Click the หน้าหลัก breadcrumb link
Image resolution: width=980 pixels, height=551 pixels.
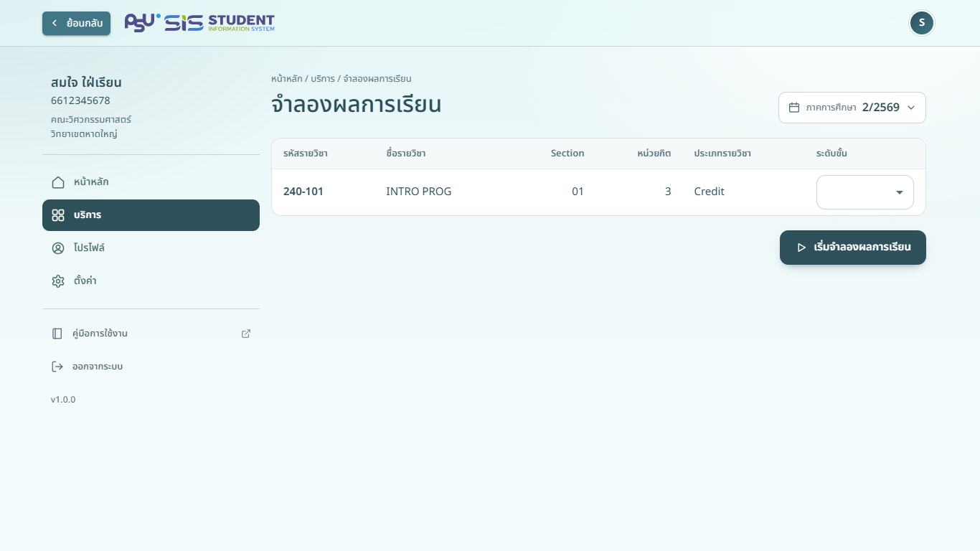(x=286, y=79)
